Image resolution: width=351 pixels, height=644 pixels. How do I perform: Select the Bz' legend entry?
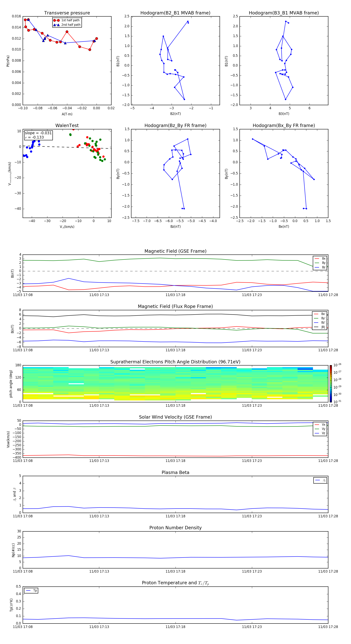(320, 323)
